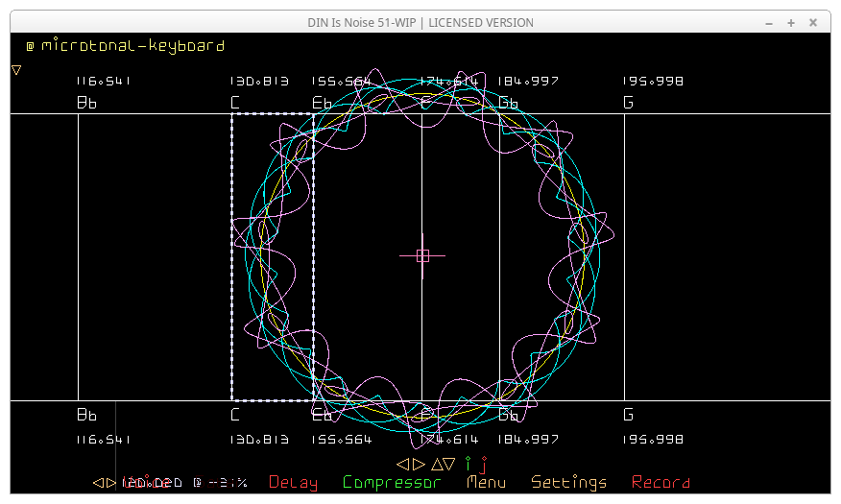This screenshot has height=504, width=841.
Task: Click the right arrow in center arrow group
Action: (x=418, y=464)
